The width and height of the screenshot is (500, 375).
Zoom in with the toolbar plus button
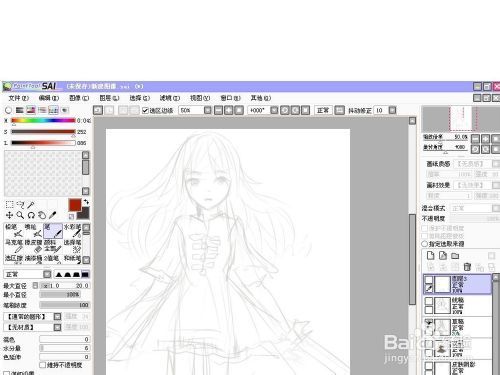coord(229,110)
